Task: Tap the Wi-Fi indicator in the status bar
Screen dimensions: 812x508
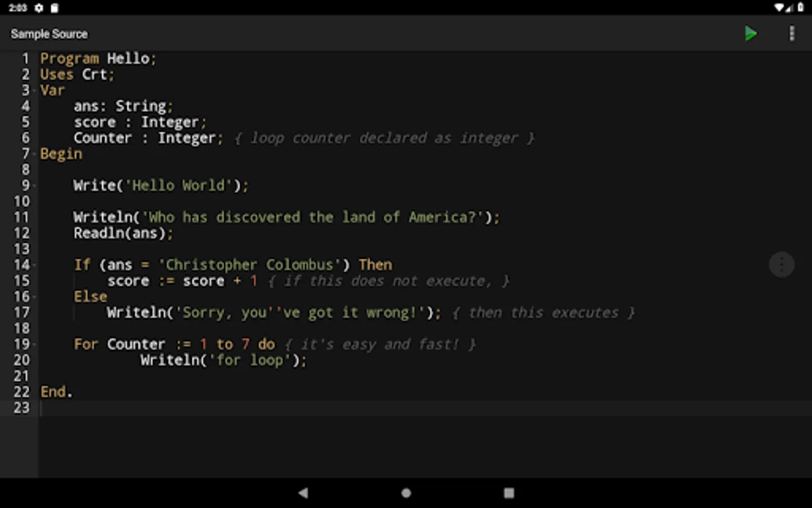Action: point(779,8)
